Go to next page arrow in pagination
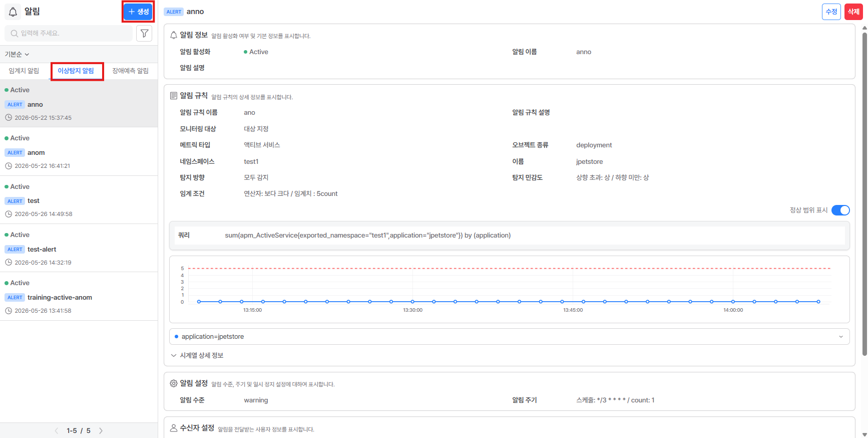This screenshot has height=438, width=868. (101, 430)
